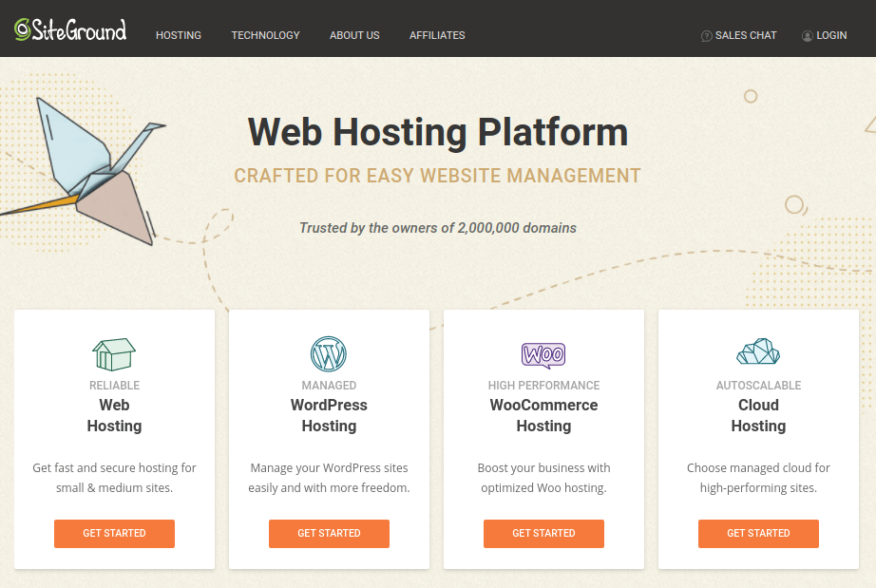
Task: Click the Cloud Hosting cloud icon
Action: (x=758, y=351)
